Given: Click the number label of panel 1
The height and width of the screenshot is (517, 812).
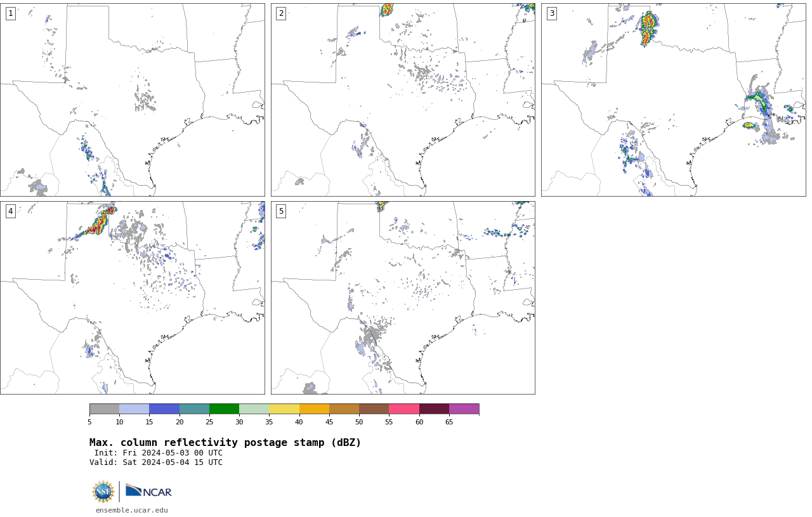Looking at the screenshot, I should click(x=10, y=13).
